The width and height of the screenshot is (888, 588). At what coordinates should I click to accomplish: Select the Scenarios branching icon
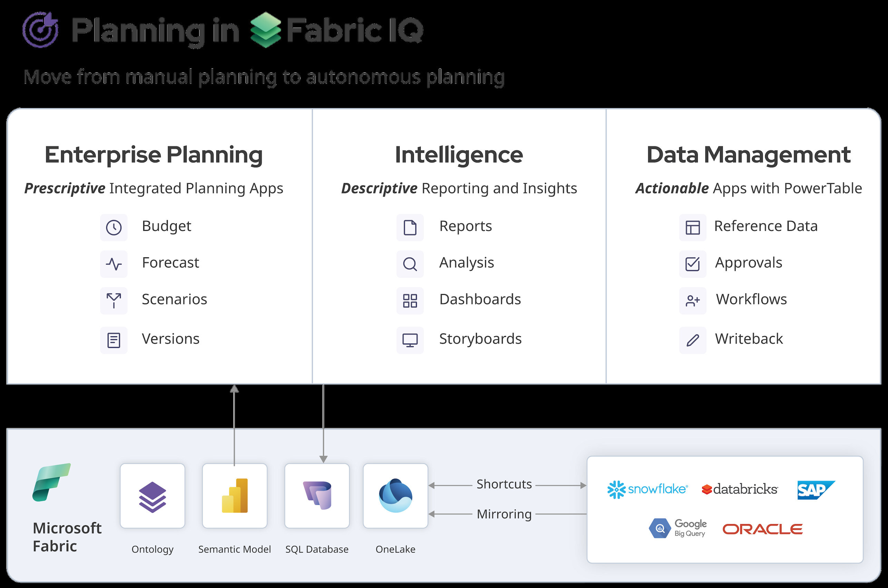click(114, 300)
